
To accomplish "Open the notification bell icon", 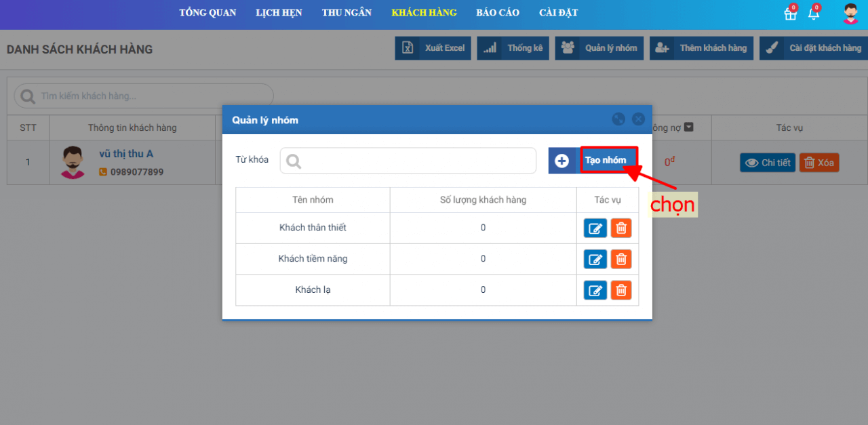I will (814, 14).
